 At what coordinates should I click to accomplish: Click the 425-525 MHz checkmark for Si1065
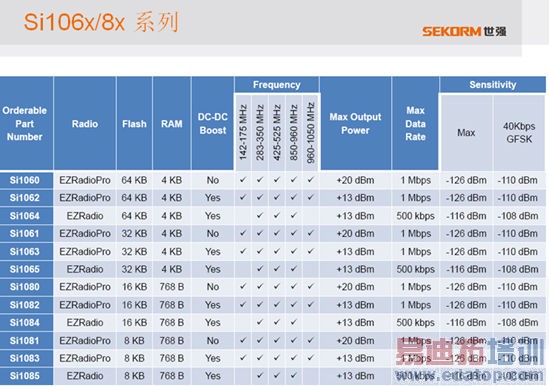pos(277,269)
